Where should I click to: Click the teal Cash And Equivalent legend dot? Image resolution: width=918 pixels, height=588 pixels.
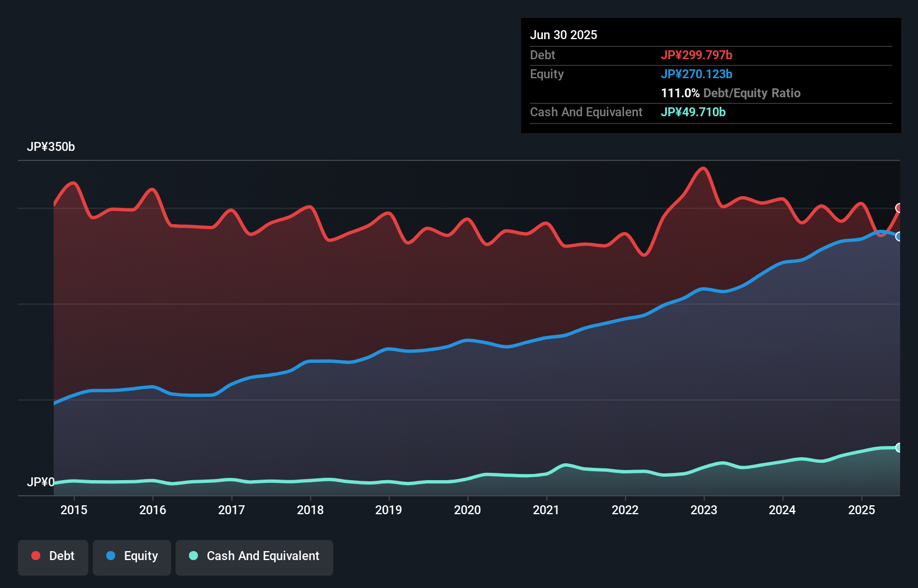pos(192,556)
